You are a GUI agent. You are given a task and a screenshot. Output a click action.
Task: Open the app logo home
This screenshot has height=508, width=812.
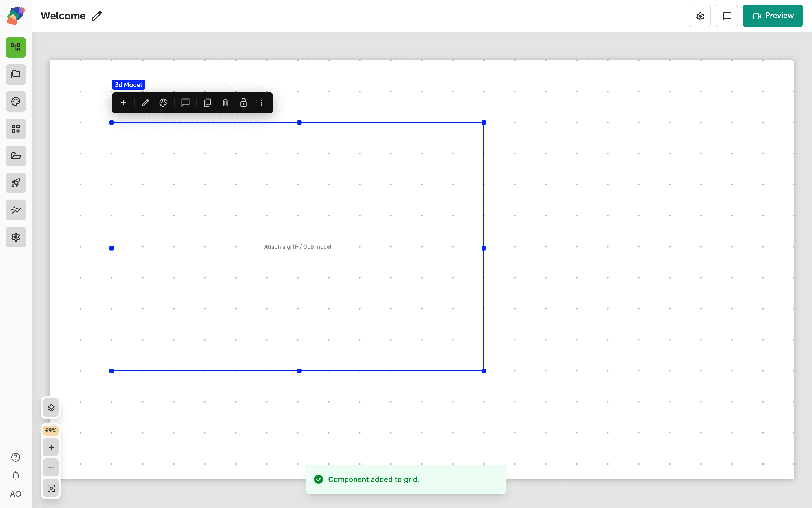point(16,16)
